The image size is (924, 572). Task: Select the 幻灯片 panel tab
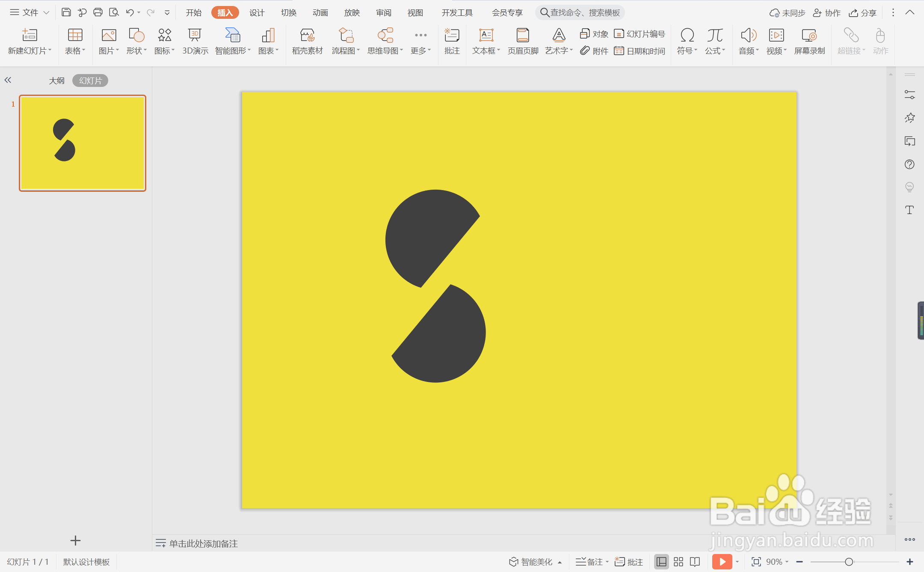[x=90, y=80]
